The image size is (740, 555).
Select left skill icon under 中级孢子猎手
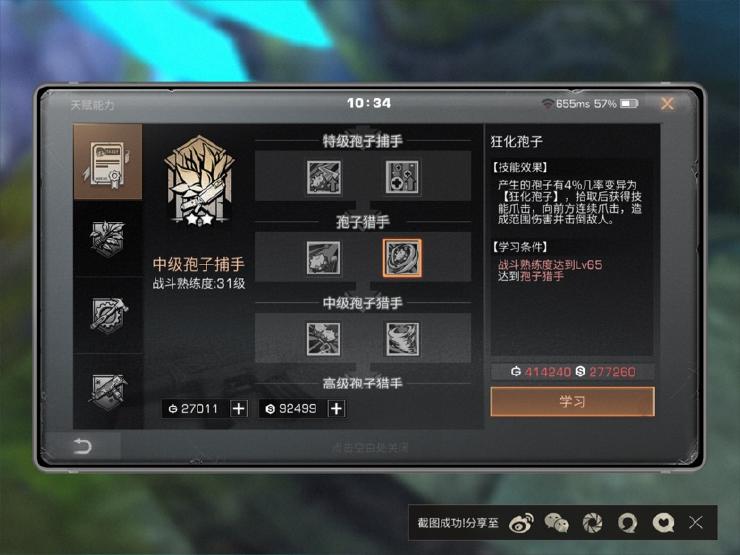[323, 339]
